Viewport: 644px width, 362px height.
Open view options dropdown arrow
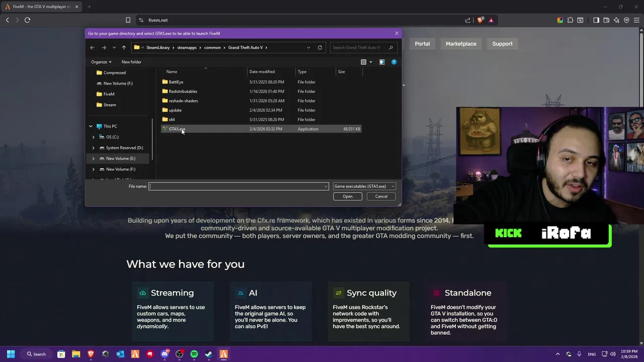pyautogui.click(x=371, y=62)
